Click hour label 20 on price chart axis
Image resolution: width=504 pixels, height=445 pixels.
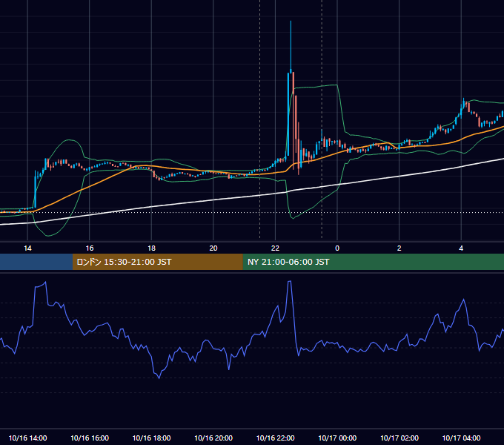tap(213, 248)
